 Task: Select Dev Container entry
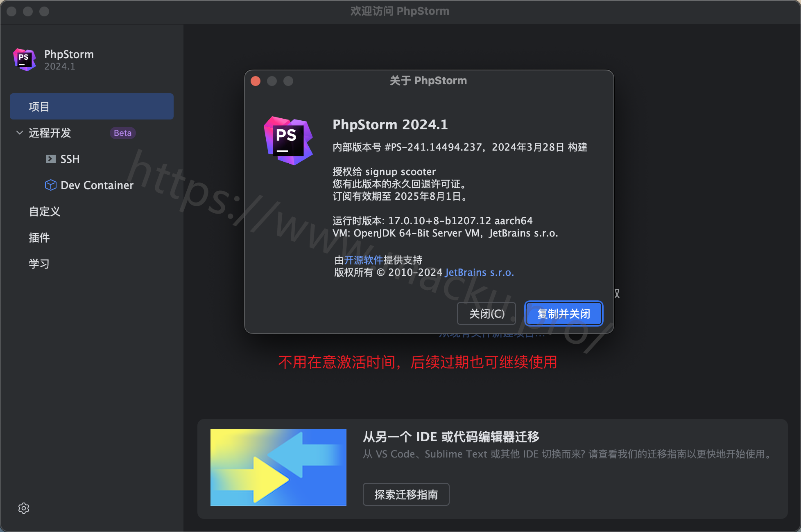pos(97,185)
